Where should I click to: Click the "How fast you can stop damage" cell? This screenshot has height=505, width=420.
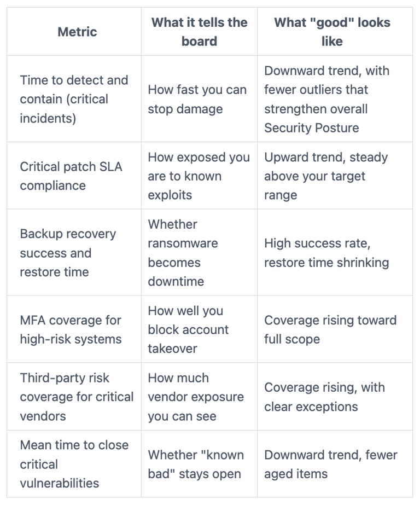coord(199,99)
